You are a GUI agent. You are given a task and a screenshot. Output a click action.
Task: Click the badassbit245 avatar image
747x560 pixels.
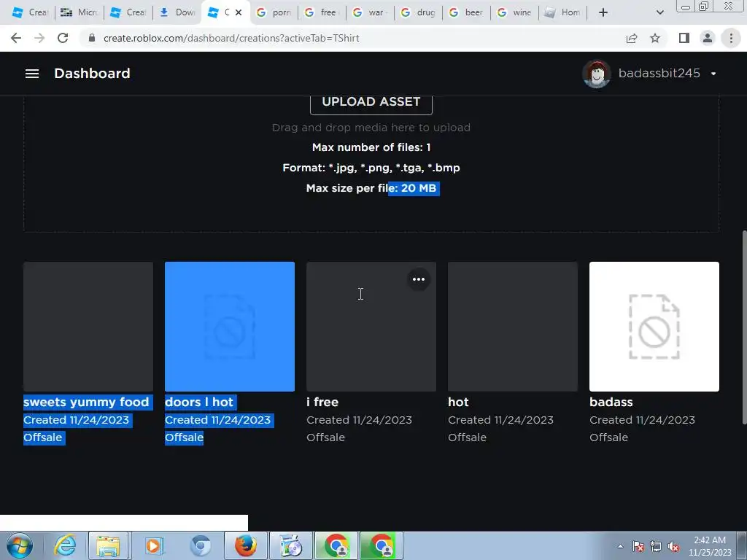pos(597,74)
